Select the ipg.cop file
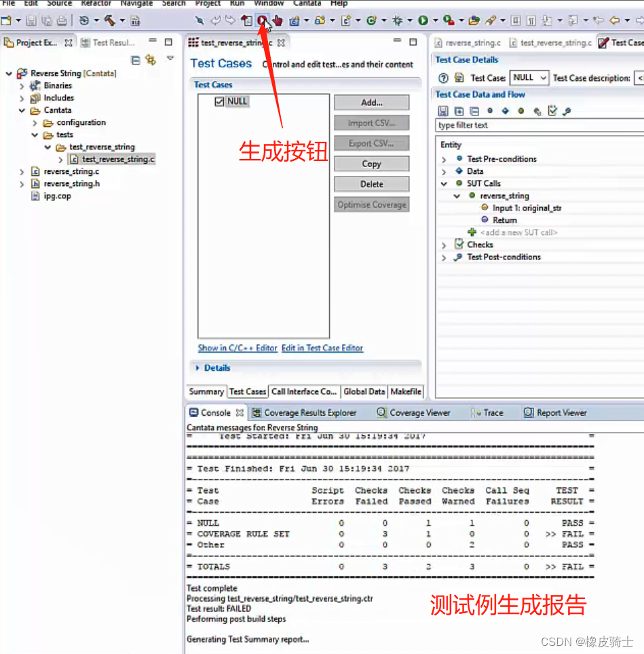Image resolution: width=644 pixels, height=654 pixels. (57, 196)
